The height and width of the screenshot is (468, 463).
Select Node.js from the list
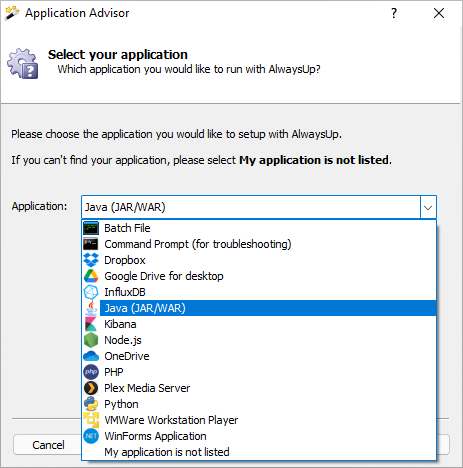pos(259,340)
